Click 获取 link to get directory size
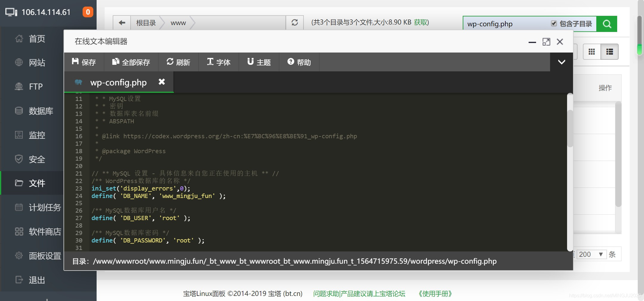 (421, 22)
